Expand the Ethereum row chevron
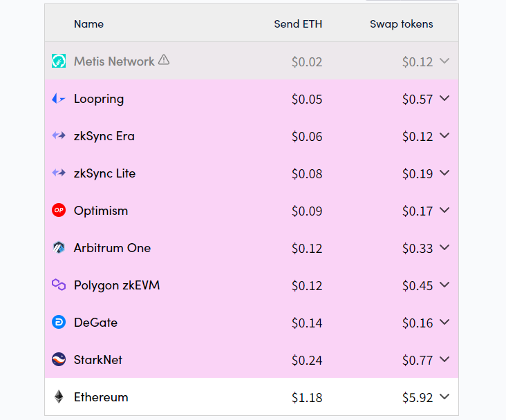The image size is (506, 420). 444,397
